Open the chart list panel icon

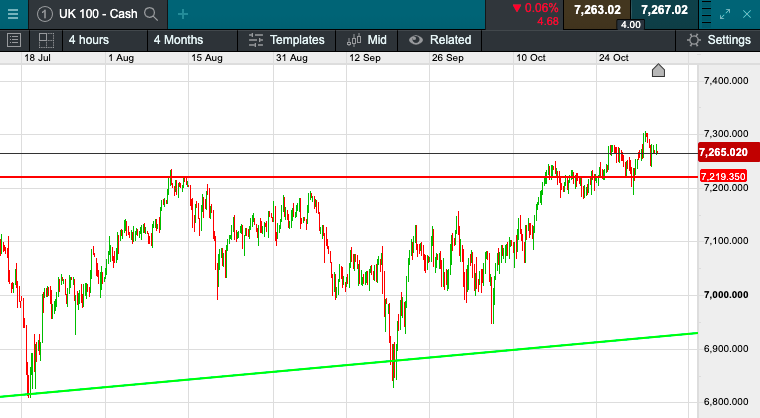(14, 40)
